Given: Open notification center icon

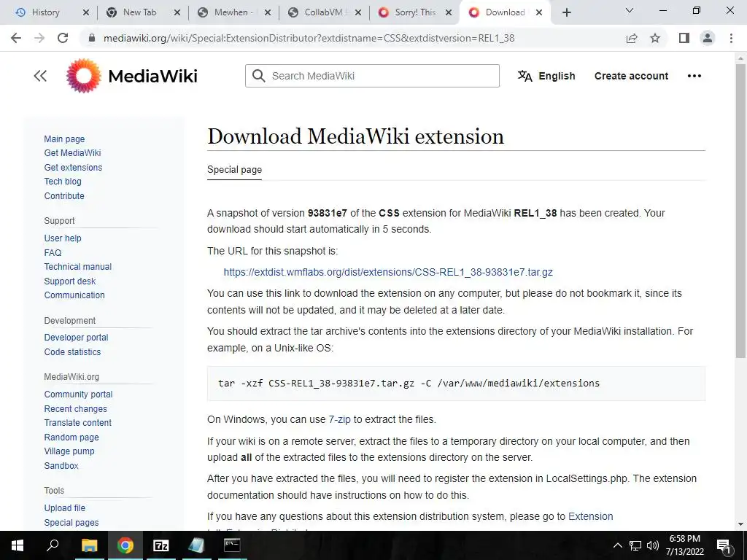Looking at the screenshot, I should 724,545.
